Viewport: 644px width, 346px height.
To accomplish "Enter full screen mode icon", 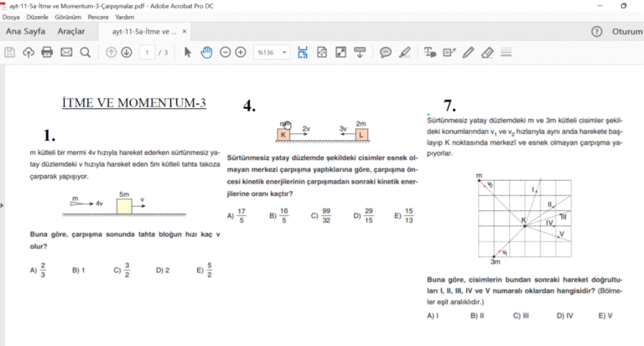I will [341, 53].
